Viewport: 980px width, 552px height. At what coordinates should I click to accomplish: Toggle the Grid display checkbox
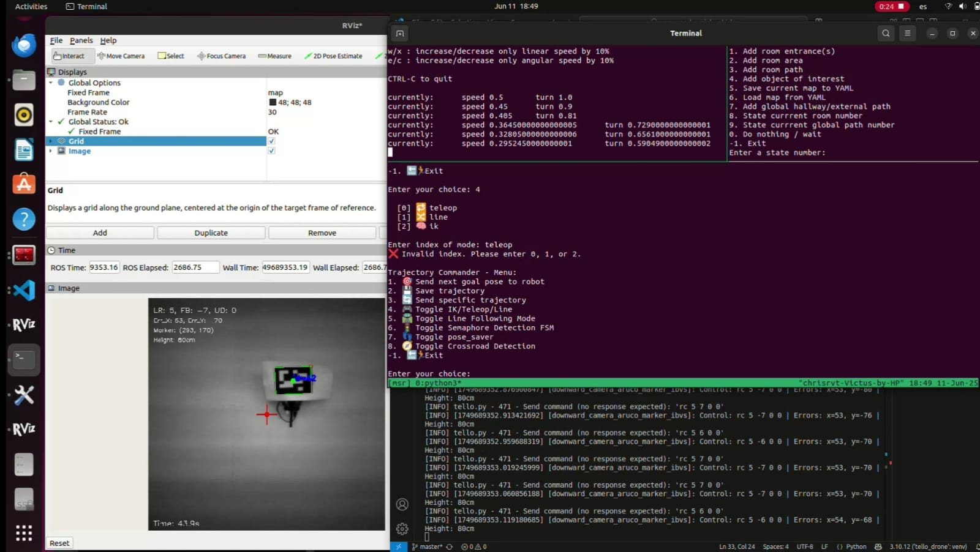click(x=271, y=141)
